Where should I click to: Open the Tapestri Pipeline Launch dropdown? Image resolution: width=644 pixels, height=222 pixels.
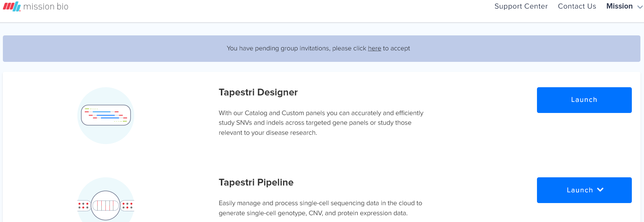(x=584, y=190)
